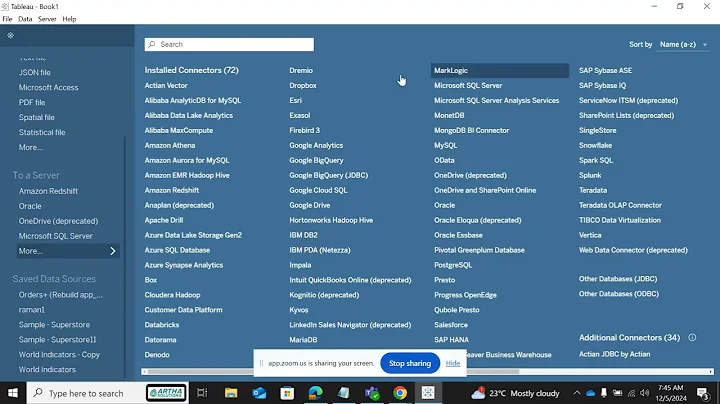Select Other Databases (ODBC) connector
The image size is (720, 404).
(619, 294)
